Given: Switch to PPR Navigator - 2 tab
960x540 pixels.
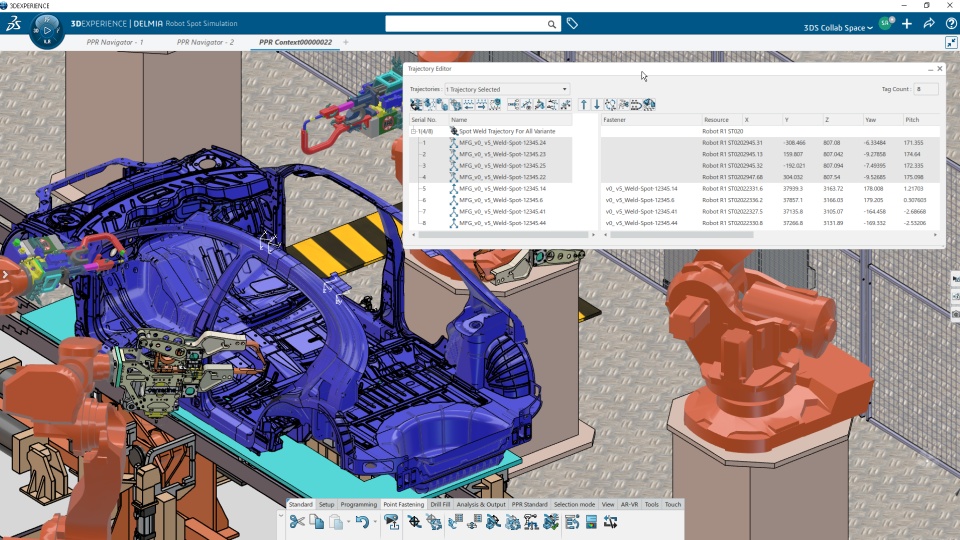Looking at the screenshot, I should tap(205, 42).
